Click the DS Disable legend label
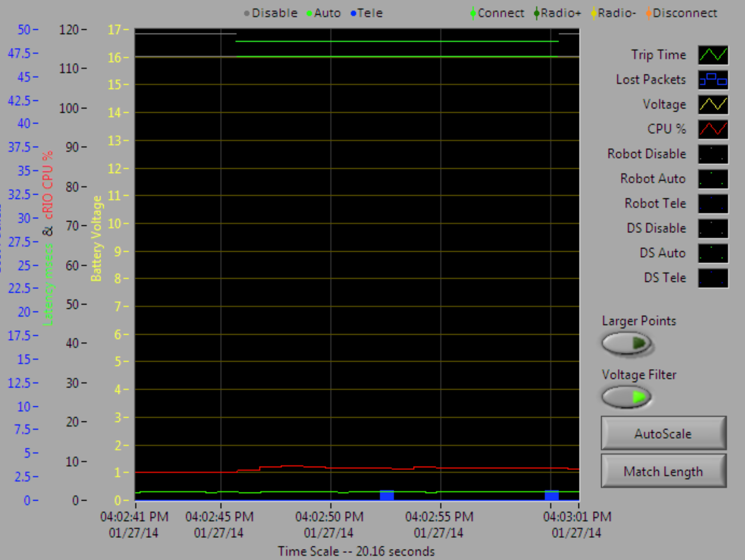This screenshot has height=560, width=745. [656, 228]
